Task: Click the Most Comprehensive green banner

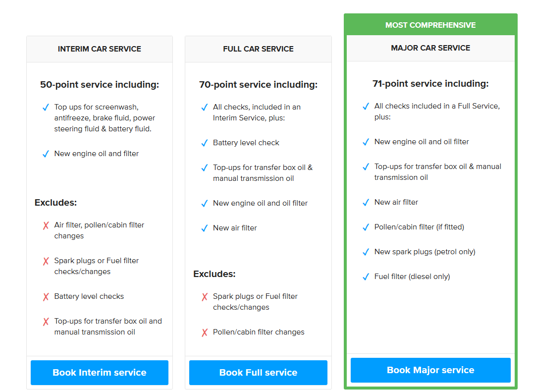Action: pyautogui.click(x=430, y=25)
